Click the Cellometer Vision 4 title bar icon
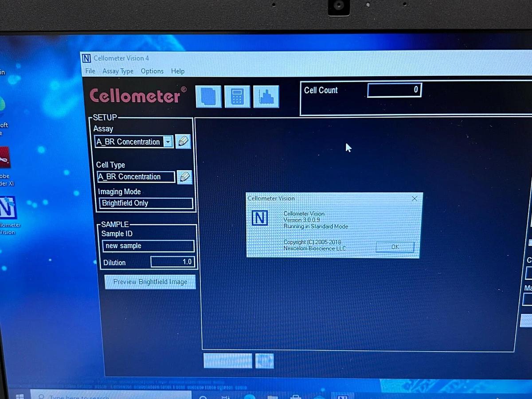The height and width of the screenshot is (399, 532). click(86, 58)
